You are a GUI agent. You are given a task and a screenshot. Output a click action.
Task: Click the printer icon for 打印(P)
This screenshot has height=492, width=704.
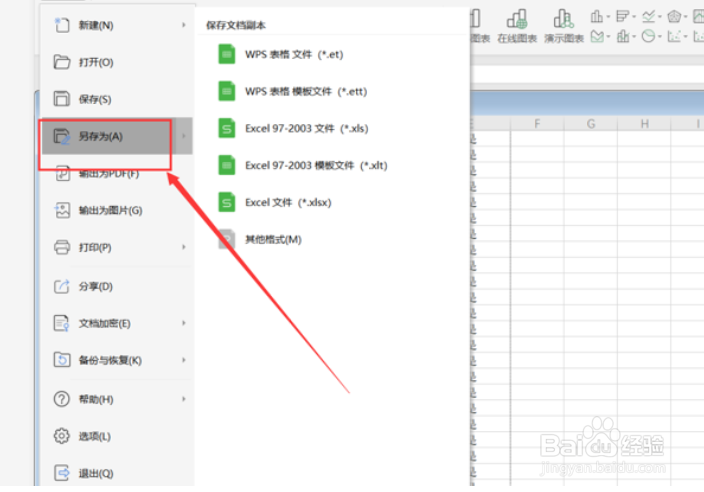(62, 247)
